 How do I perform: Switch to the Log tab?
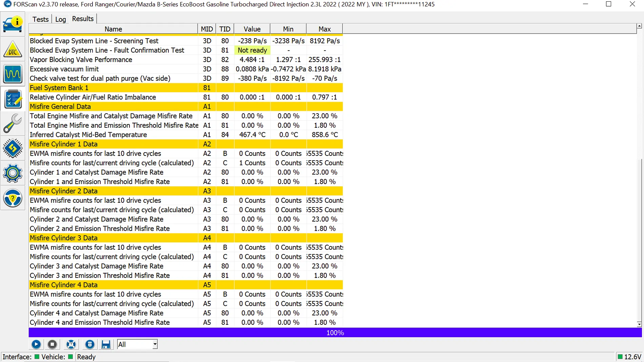(60, 19)
